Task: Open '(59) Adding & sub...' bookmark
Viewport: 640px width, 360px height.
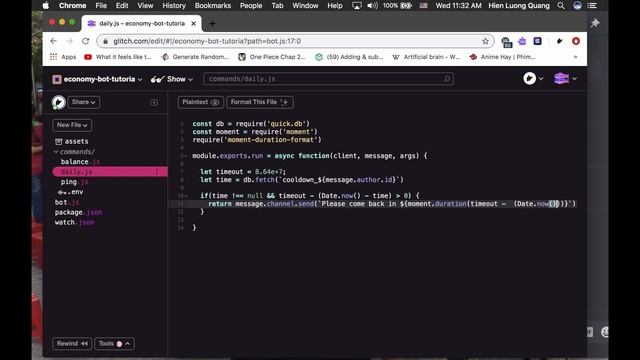Action: pos(349,57)
